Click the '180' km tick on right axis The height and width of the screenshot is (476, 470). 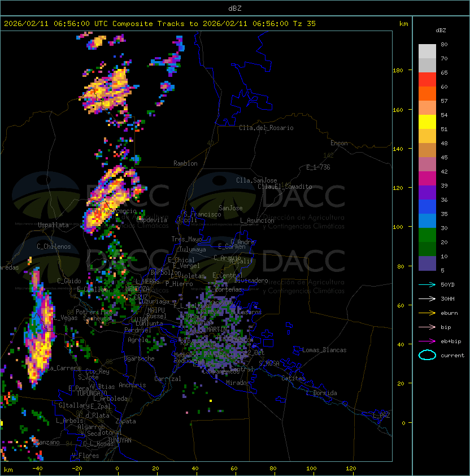pyautogui.click(x=398, y=70)
